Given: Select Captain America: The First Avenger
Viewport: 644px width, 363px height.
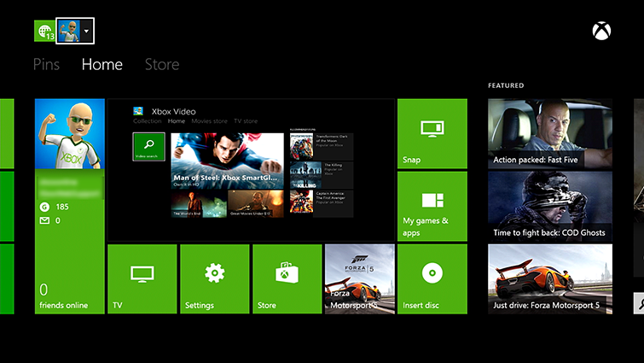Looking at the screenshot, I should click(x=322, y=204).
